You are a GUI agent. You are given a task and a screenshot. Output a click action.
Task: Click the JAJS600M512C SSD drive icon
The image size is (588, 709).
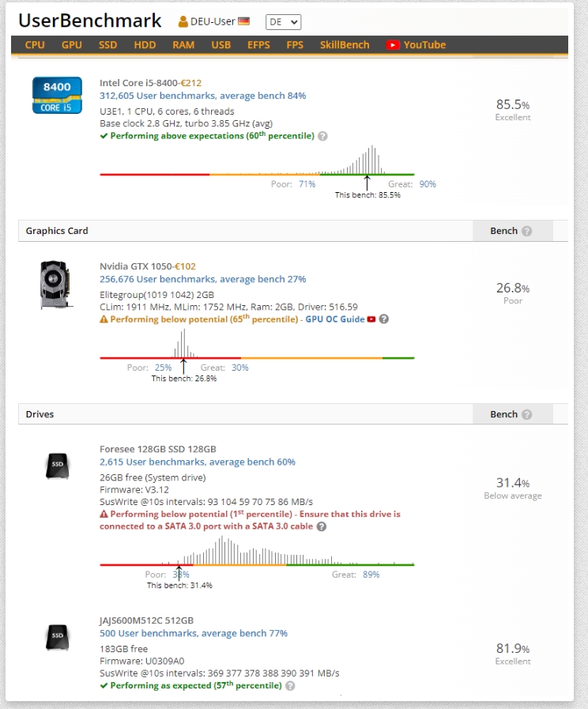tap(57, 635)
